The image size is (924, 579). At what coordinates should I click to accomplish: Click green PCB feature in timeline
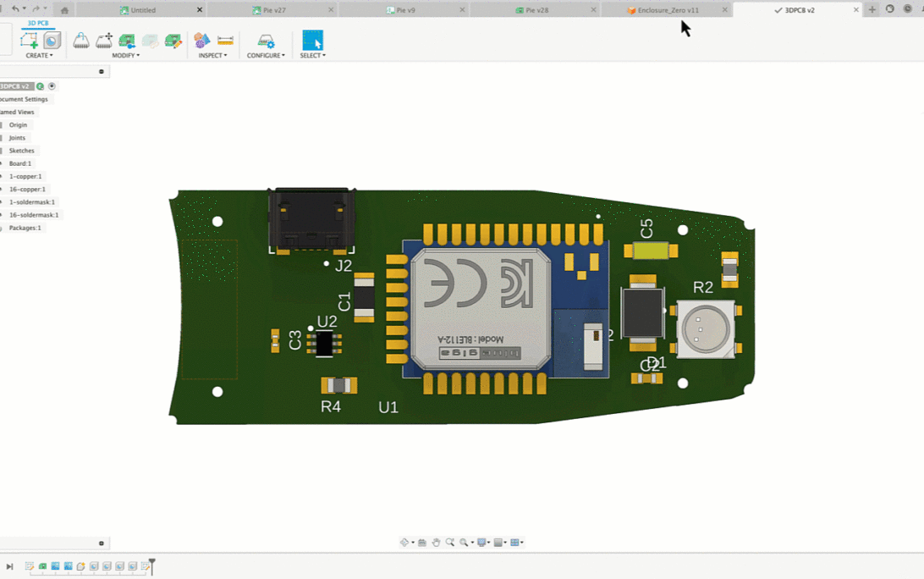coord(42,566)
